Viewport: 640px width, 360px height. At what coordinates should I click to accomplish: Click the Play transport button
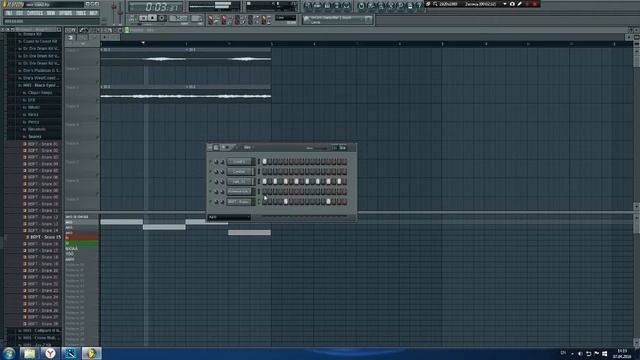click(x=143, y=18)
